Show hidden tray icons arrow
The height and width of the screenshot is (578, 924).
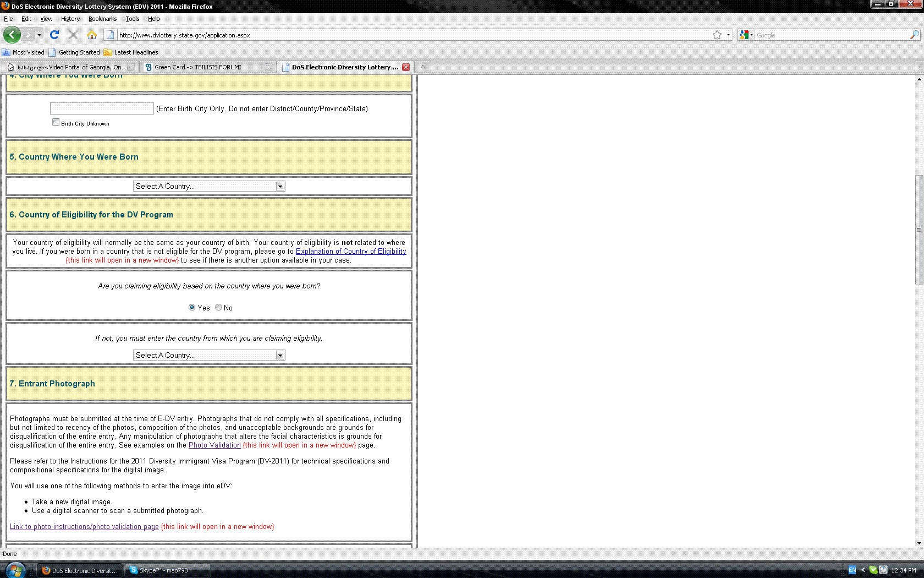863,570
